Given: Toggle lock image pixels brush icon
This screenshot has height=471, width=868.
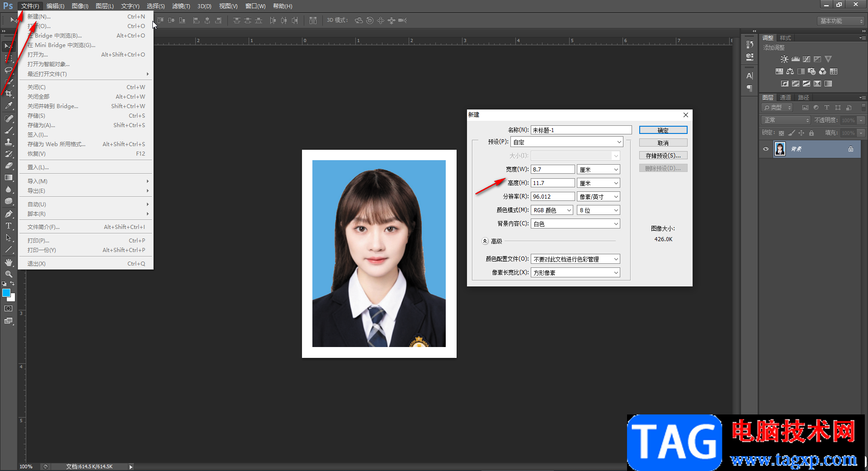Looking at the screenshot, I should pyautogui.click(x=791, y=133).
